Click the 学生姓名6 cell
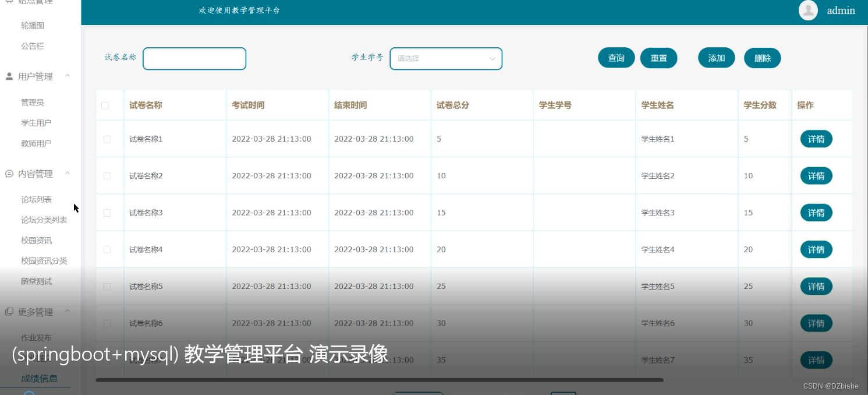Screen dimensions: 868x395 tap(658, 323)
